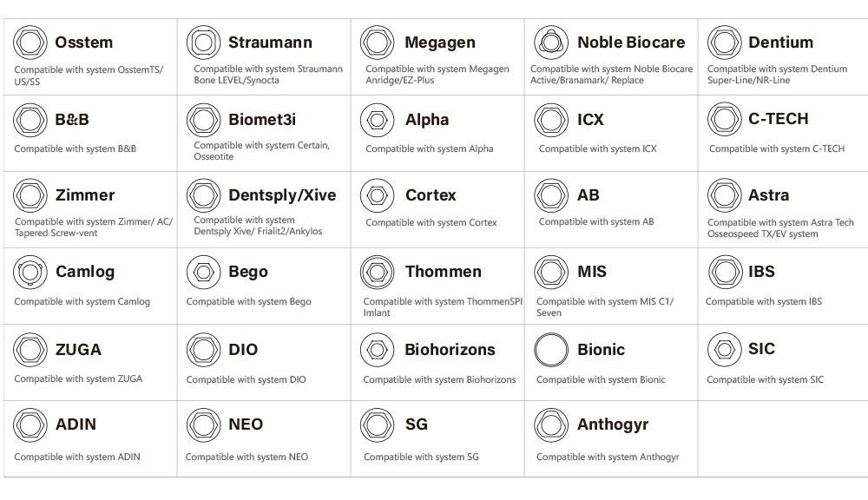This screenshot has height=500, width=868.
Task: Select the Bionic round icon
Action: click(x=551, y=350)
